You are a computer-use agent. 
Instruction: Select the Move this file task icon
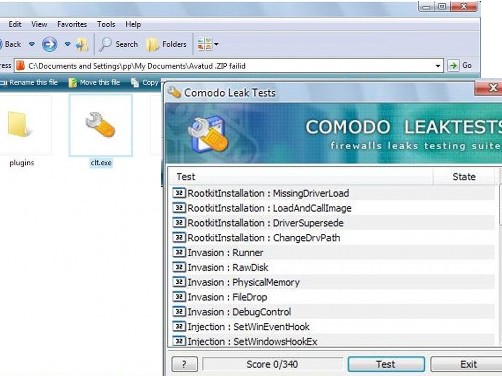coord(72,82)
